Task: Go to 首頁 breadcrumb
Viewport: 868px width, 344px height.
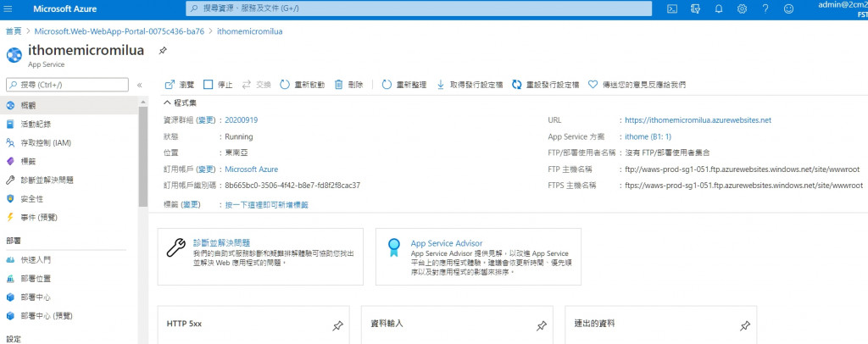Action: tap(14, 31)
